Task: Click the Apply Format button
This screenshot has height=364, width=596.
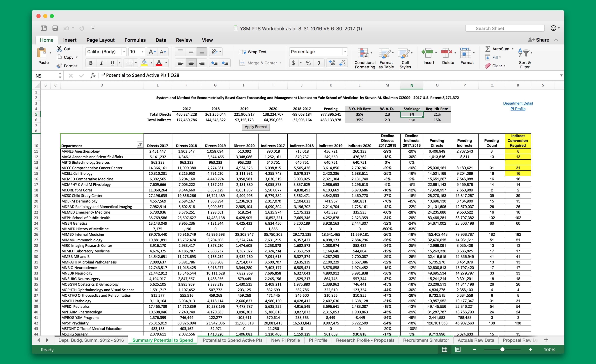Action: tap(256, 127)
